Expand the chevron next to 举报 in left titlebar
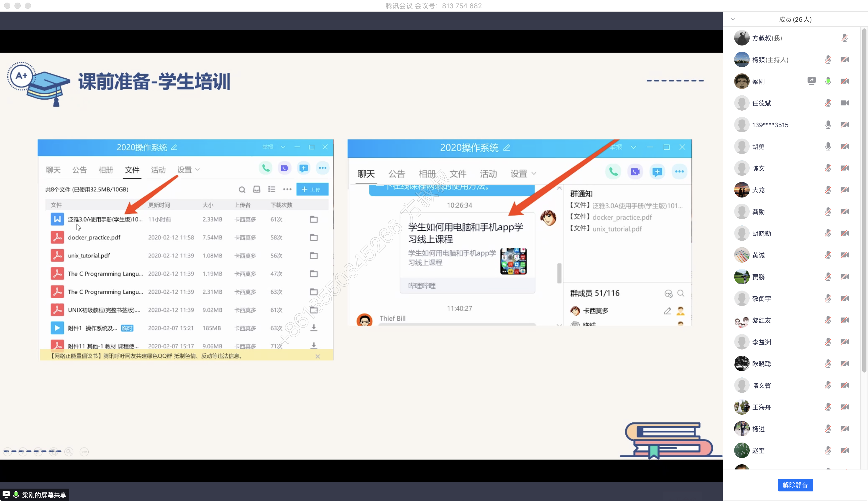Image resolution: width=868 pixels, height=501 pixels. [x=283, y=147]
